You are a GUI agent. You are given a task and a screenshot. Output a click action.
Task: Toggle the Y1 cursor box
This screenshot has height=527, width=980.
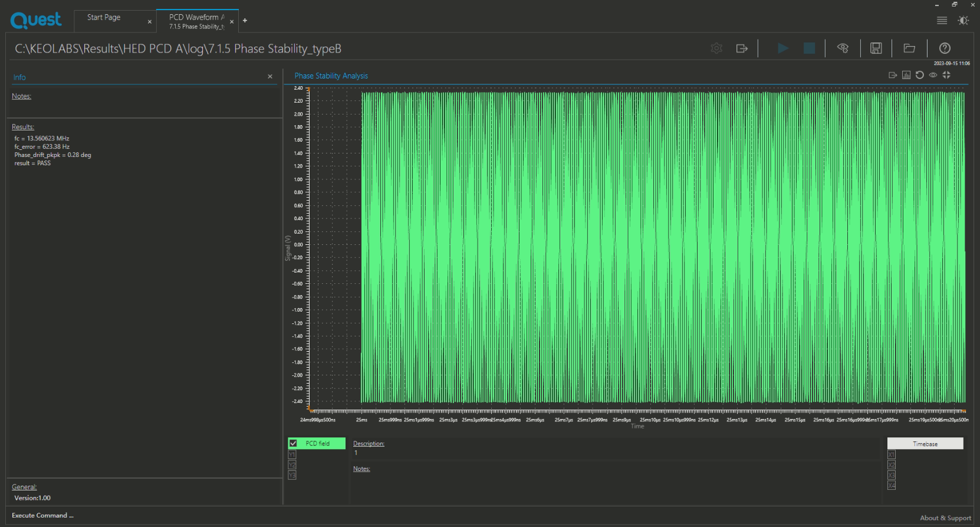coord(292,454)
